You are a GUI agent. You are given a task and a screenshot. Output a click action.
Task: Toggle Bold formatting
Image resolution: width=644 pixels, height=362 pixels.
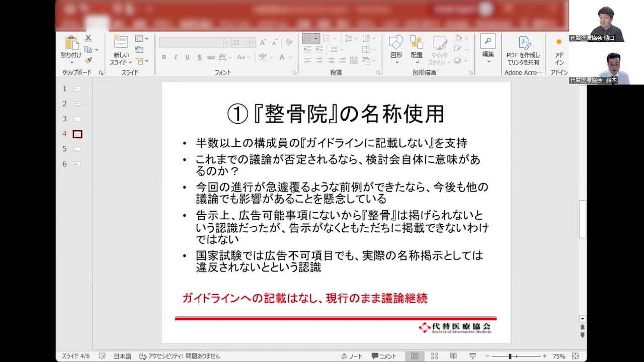coord(164,57)
